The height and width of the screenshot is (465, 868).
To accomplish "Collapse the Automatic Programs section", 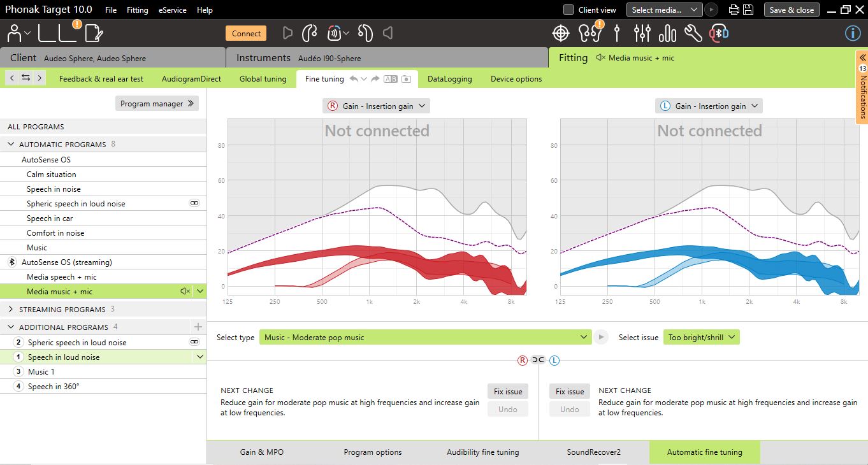I will (x=11, y=144).
